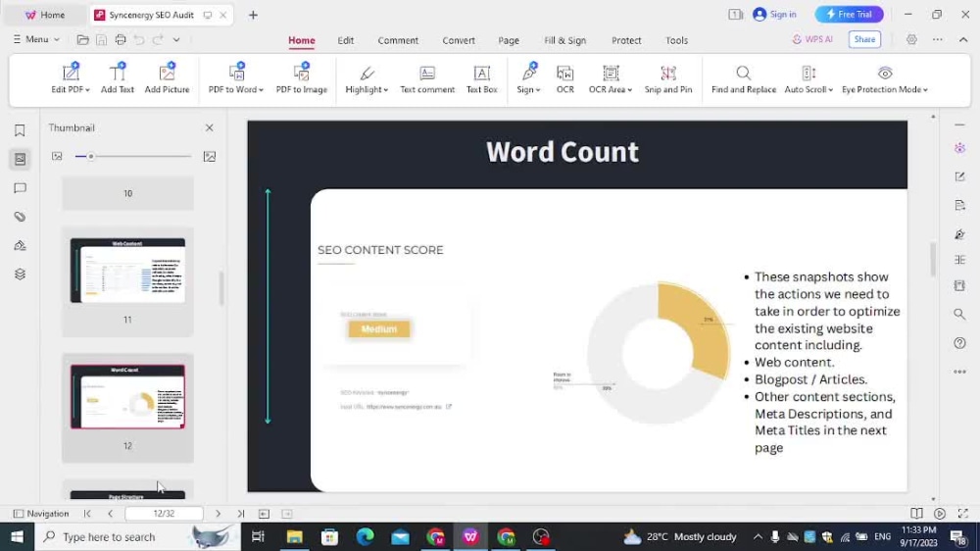The height and width of the screenshot is (551, 980).
Task: Open WPS AI assistant
Action: pyautogui.click(x=812, y=39)
